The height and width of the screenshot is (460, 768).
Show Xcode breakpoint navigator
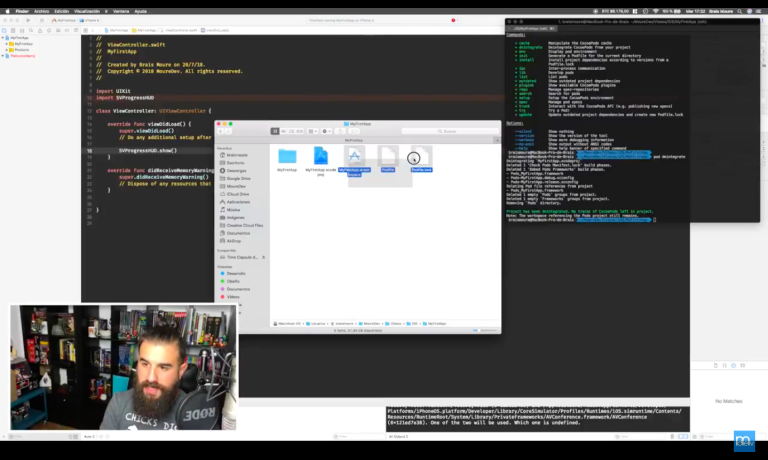tap(67, 30)
